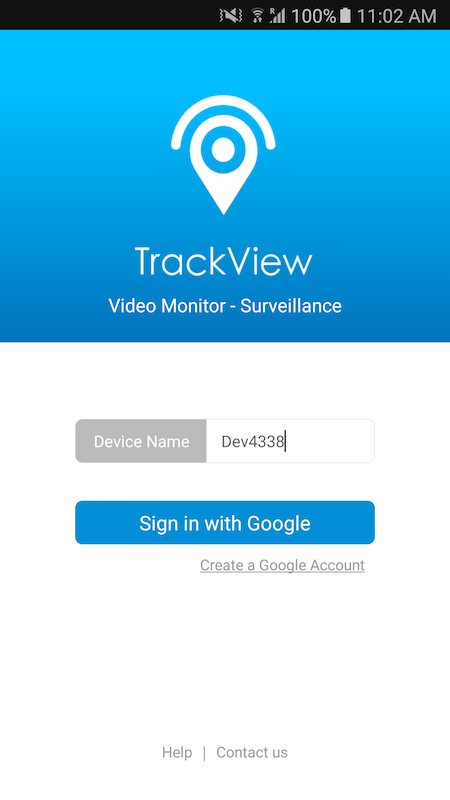Screen dimensions: 450x800
Task: Tap the 11:02 AM clock
Action: [x=396, y=16]
